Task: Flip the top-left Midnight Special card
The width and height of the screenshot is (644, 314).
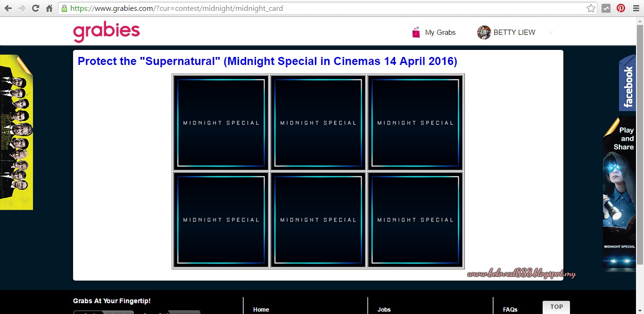Action: [x=221, y=123]
